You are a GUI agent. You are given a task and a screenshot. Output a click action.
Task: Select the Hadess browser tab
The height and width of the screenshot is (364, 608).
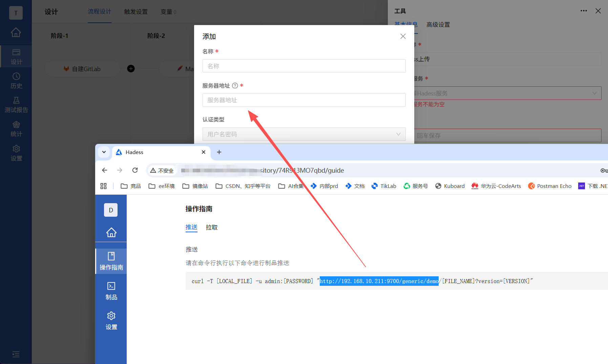(161, 152)
